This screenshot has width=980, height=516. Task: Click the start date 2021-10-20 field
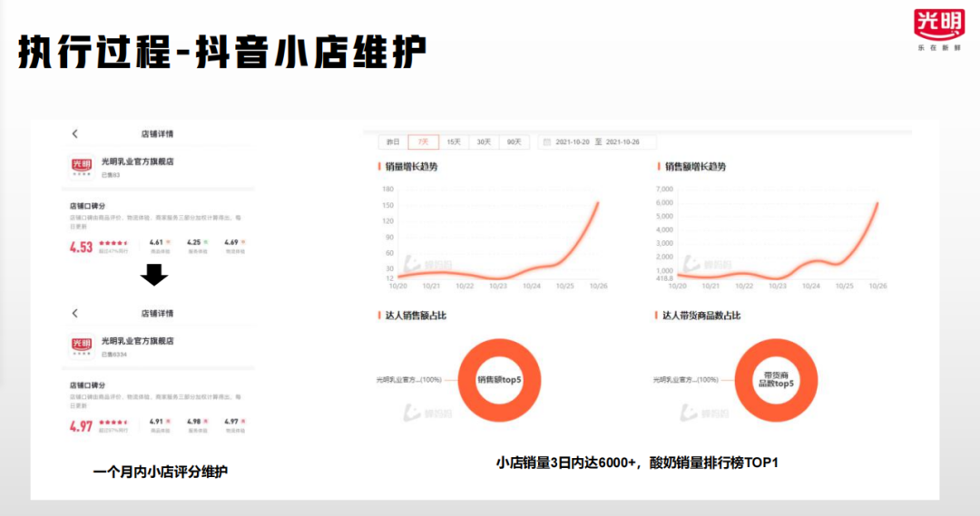click(x=573, y=142)
